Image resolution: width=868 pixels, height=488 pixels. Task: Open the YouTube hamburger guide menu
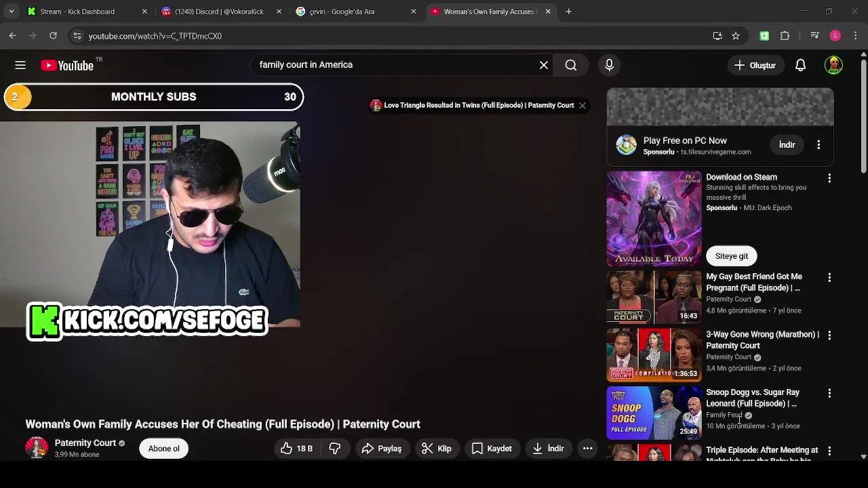(20, 65)
